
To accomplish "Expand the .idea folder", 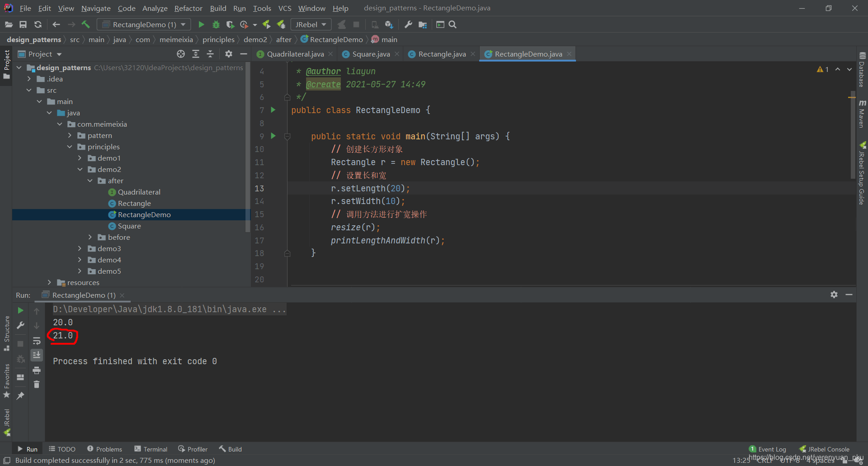I will (29, 79).
